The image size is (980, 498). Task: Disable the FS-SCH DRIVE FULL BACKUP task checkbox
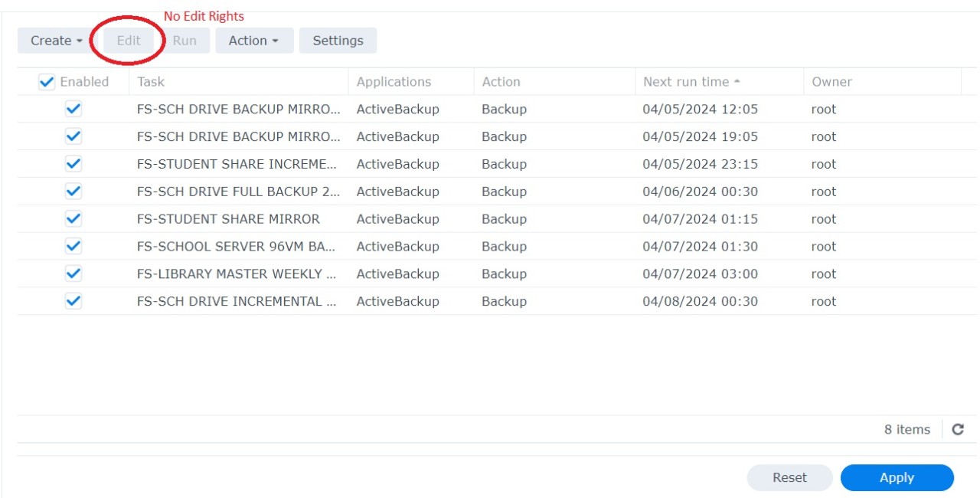click(73, 192)
